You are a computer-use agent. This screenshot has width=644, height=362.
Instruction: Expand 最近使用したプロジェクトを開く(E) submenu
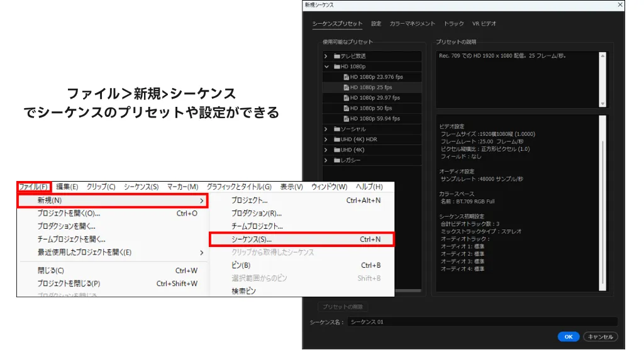[113, 253]
